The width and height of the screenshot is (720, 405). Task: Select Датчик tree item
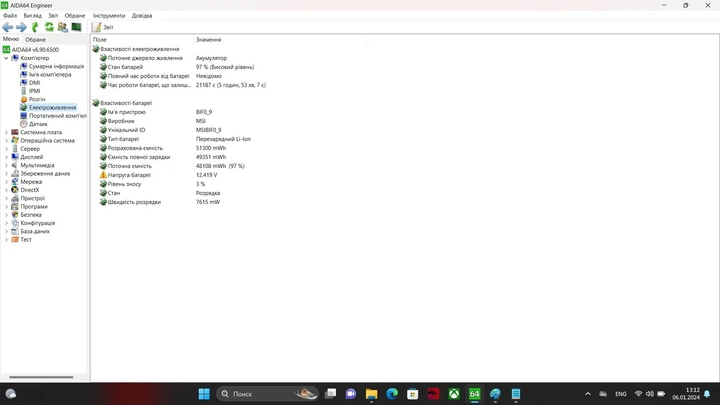click(38, 124)
